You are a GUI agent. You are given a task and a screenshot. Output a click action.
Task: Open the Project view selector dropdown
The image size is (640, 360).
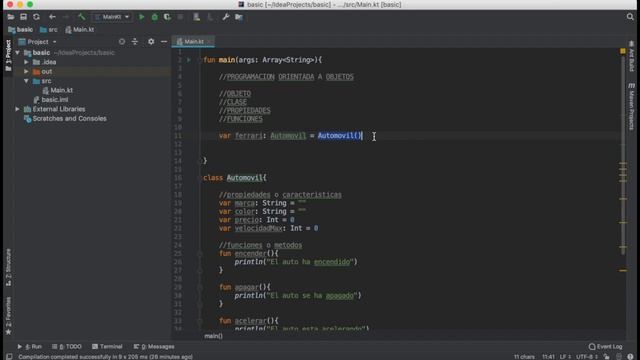click(38, 42)
